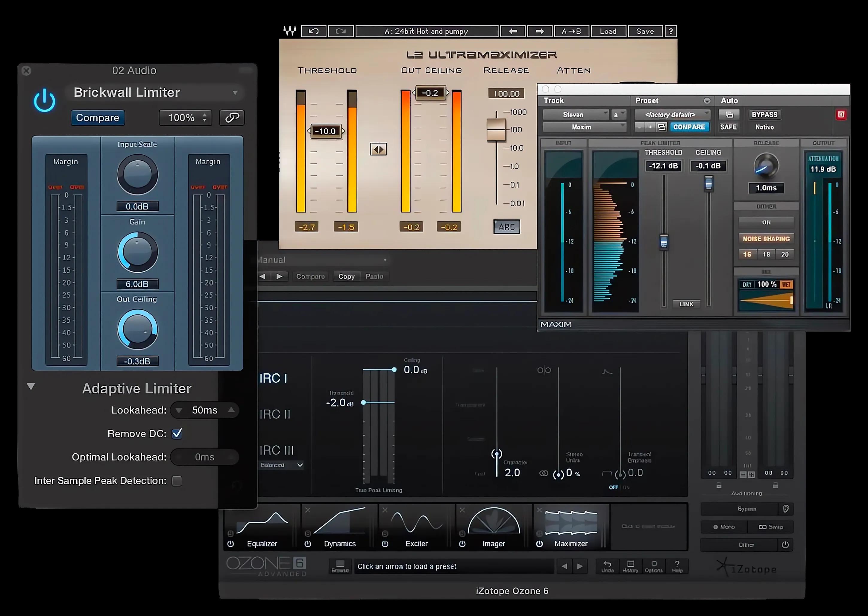Toggle Maximizer module power in Ozone
Screen dimensions: 868x616
[539, 544]
